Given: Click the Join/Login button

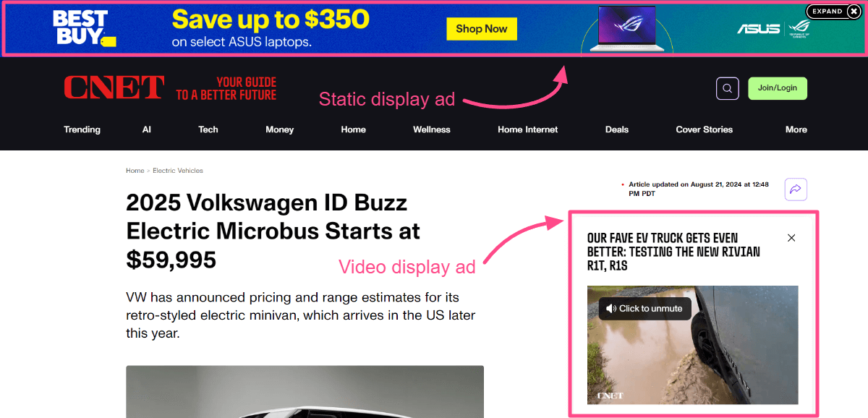Looking at the screenshot, I should (x=778, y=88).
